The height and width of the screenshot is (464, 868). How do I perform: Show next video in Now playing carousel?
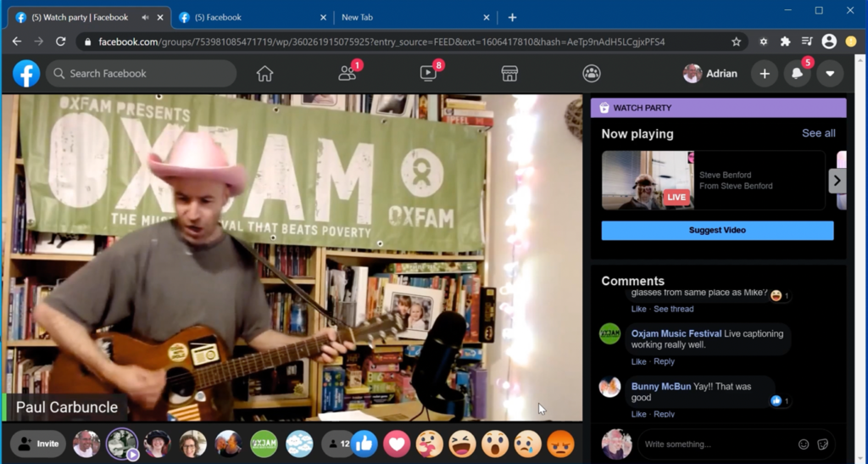click(x=837, y=180)
